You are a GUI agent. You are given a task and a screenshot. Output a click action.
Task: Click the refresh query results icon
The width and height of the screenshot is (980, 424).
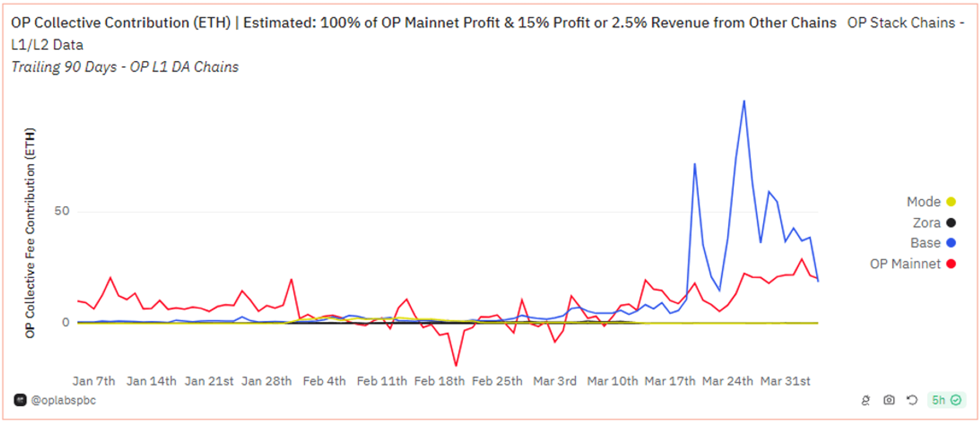(912, 400)
